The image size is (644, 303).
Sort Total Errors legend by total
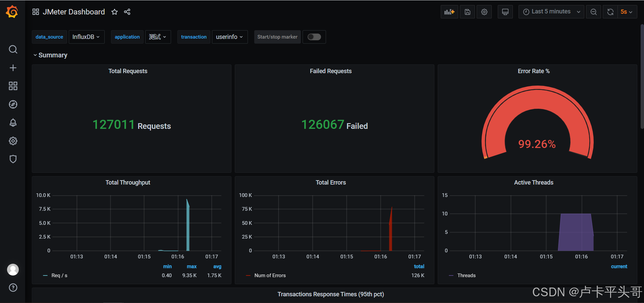pos(419,266)
